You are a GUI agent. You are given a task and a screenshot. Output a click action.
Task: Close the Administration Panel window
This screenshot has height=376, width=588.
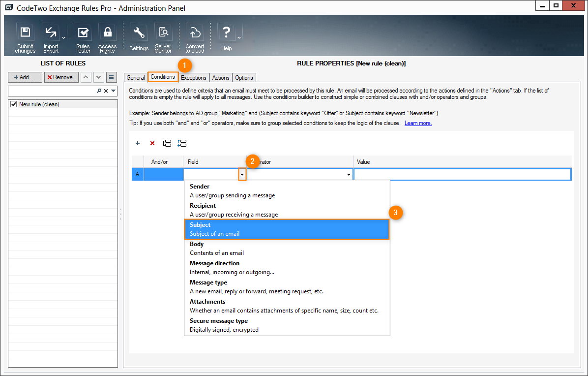pos(574,5)
